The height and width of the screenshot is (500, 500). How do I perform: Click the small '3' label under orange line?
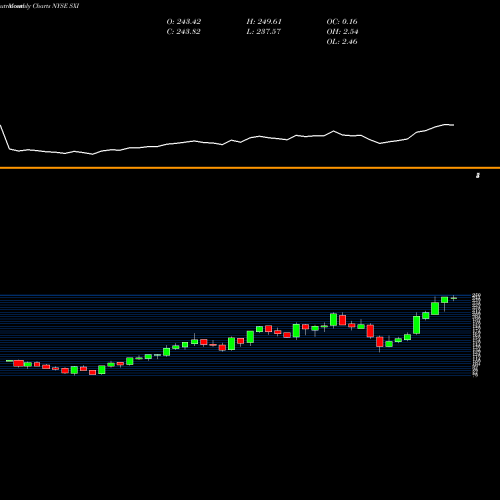(x=478, y=175)
